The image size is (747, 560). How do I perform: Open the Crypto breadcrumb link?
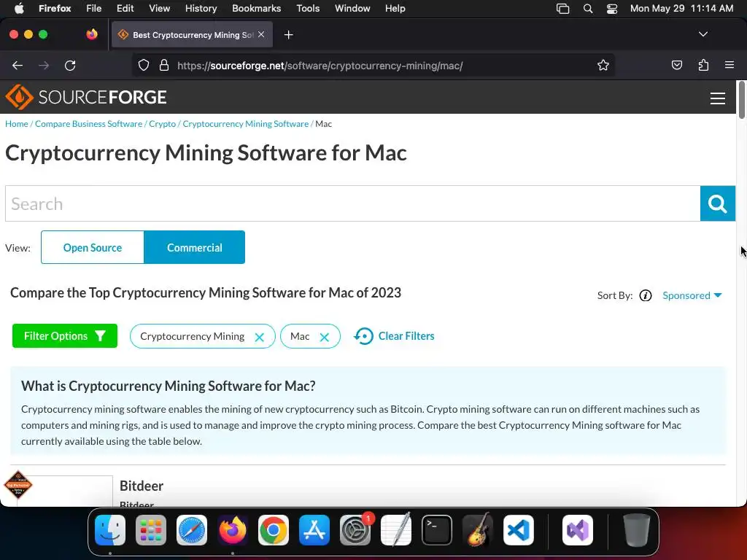pyautogui.click(x=163, y=124)
